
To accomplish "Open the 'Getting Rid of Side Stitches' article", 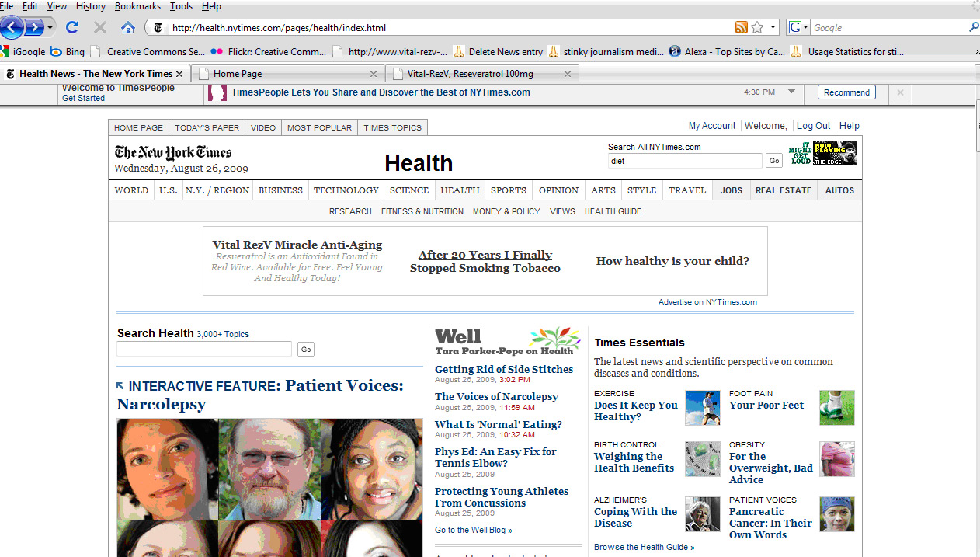I will coord(503,369).
